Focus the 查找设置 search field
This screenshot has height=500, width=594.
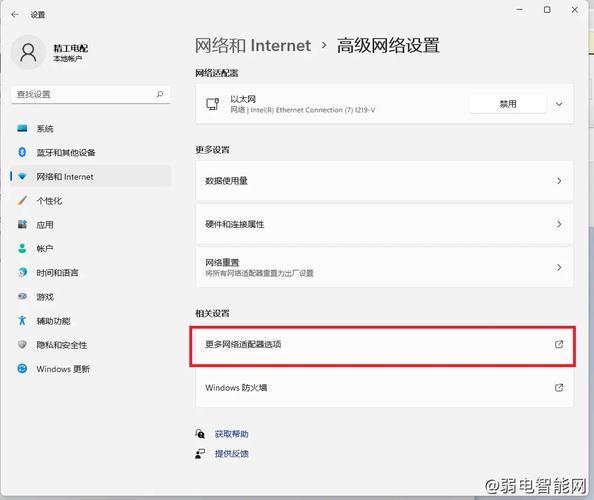tap(91, 94)
